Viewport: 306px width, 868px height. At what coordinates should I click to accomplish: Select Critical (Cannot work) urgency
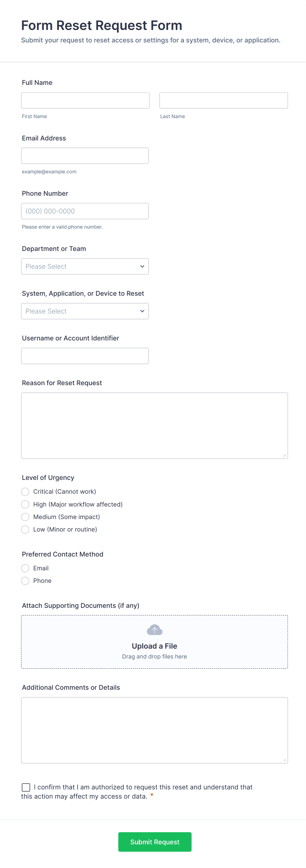coord(25,492)
